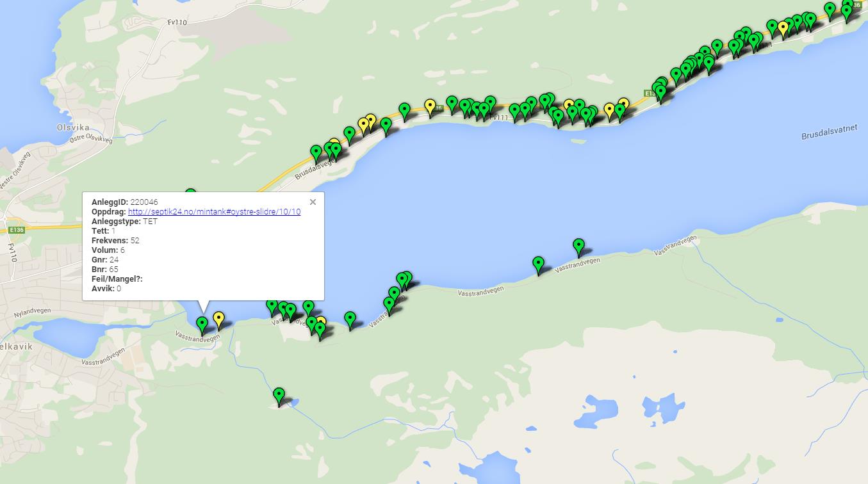The height and width of the screenshot is (484, 868).
Task: Click the yellow marker beside the E136 road shield
Action: point(430,107)
